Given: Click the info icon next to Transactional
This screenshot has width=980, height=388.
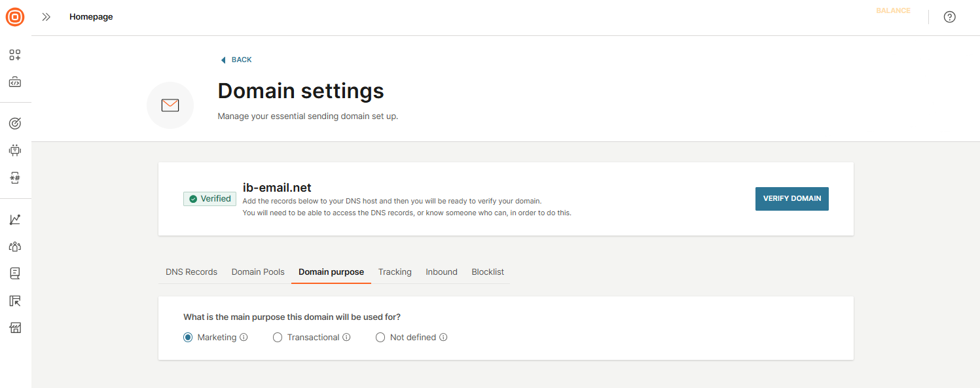Looking at the screenshot, I should (346, 338).
